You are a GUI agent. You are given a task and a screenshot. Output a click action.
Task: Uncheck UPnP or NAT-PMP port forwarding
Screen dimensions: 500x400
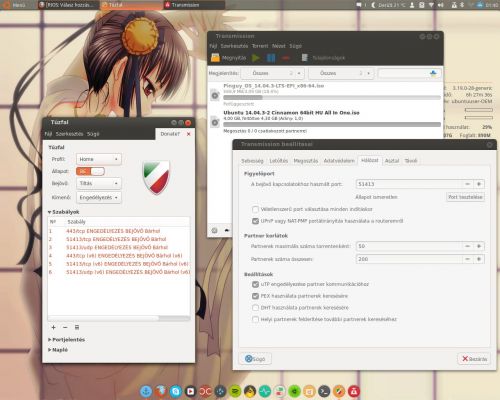pyautogui.click(x=255, y=221)
